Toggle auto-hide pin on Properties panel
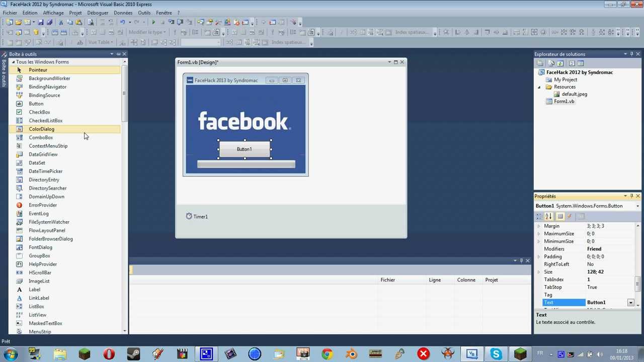The image size is (644, 362). [x=631, y=196]
